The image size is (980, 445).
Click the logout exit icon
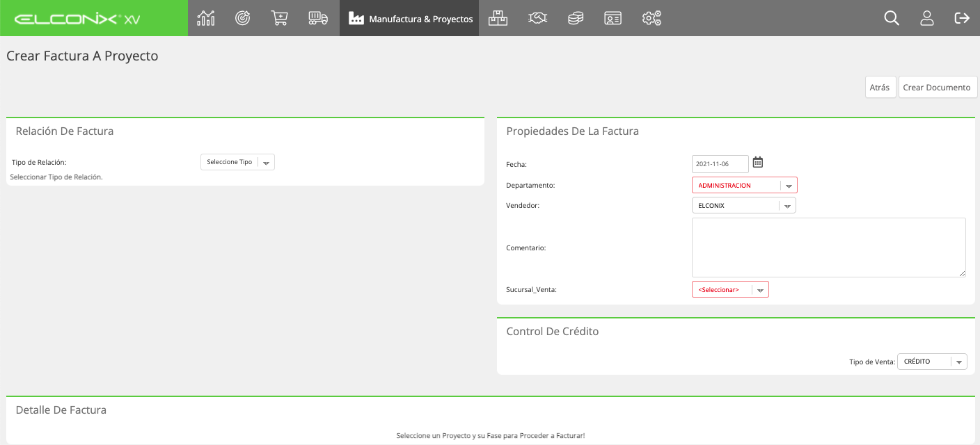tap(962, 18)
